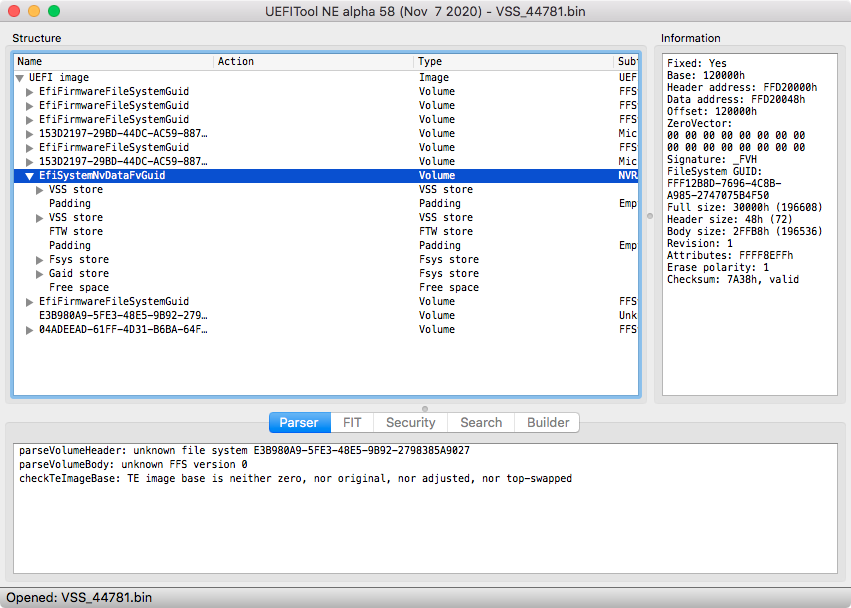
Task: Select the Free space row
Action: click(x=326, y=287)
